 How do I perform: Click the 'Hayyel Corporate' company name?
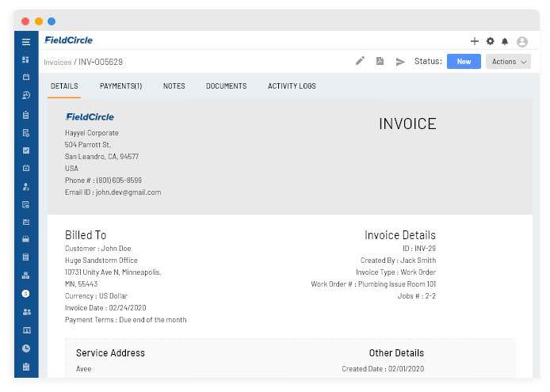coord(92,133)
